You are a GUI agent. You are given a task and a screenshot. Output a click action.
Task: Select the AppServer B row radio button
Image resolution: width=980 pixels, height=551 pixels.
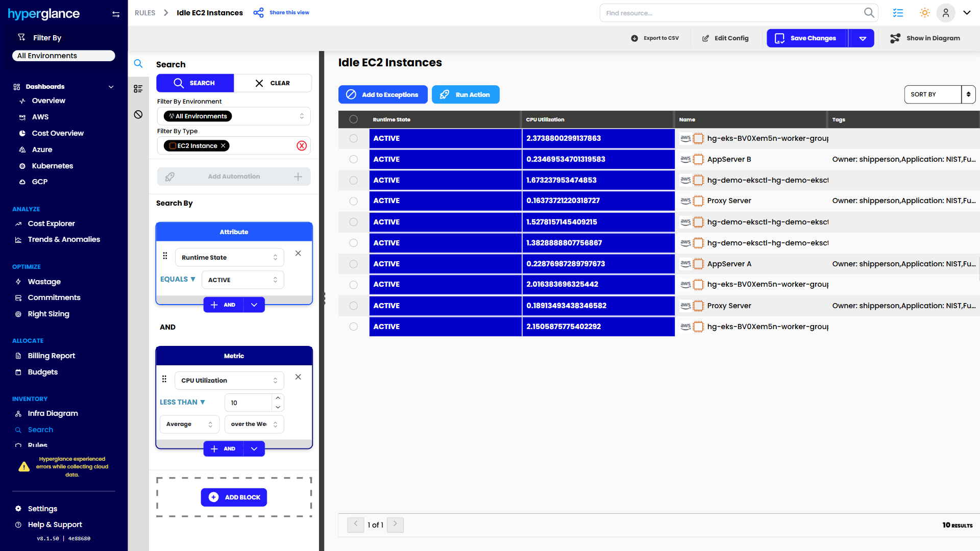click(353, 159)
